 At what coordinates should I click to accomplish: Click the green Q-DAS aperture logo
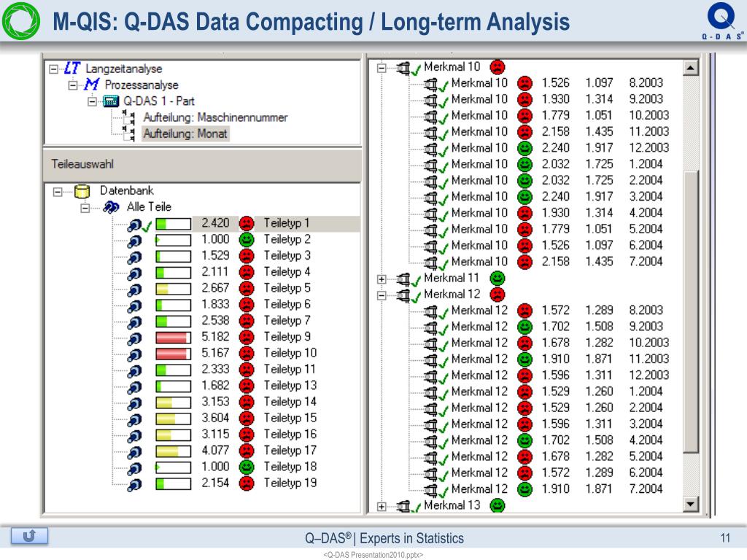point(21,21)
